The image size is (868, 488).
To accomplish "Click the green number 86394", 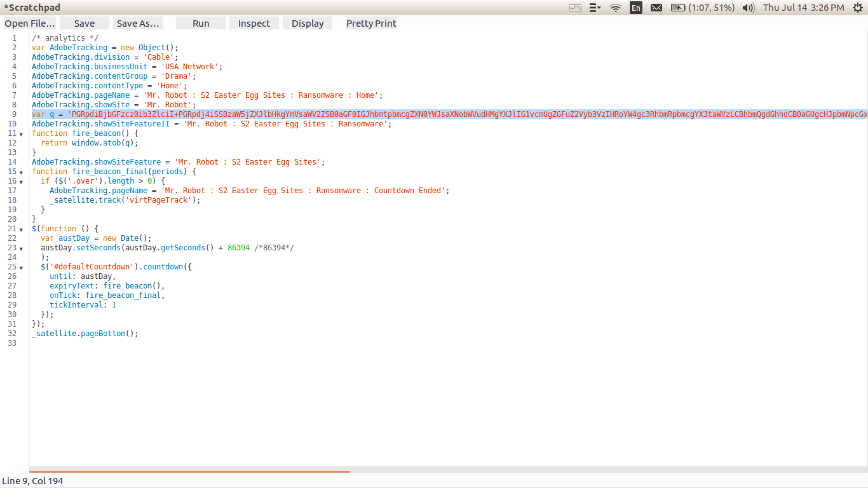I will pyautogui.click(x=238, y=248).
